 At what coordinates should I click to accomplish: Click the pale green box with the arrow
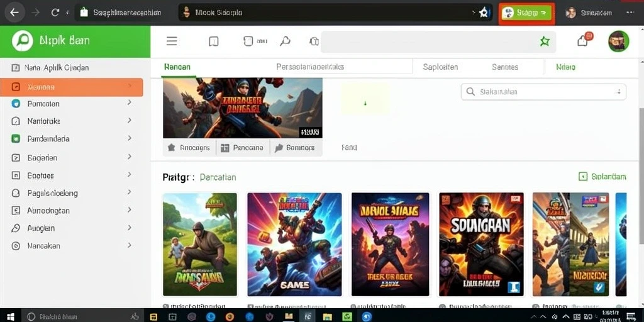coord(365,99)
